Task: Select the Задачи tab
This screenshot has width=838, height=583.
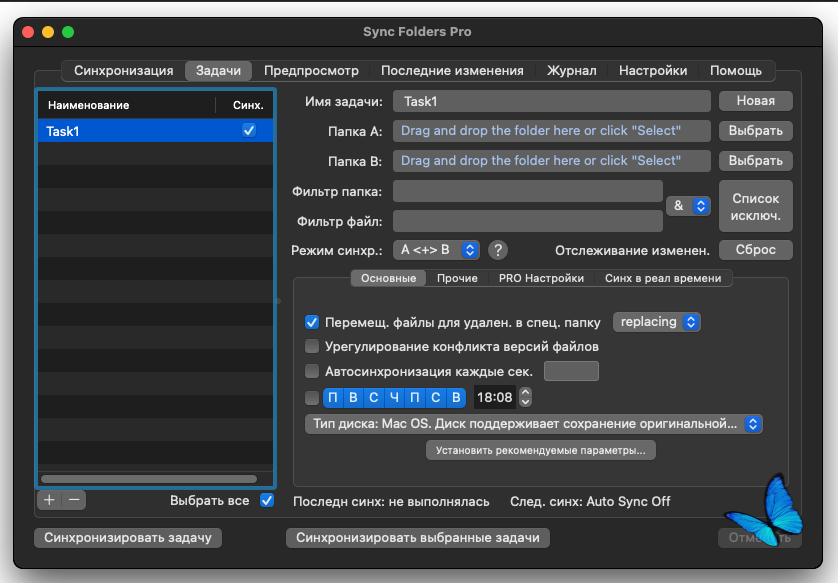Action: pos(218,71)
